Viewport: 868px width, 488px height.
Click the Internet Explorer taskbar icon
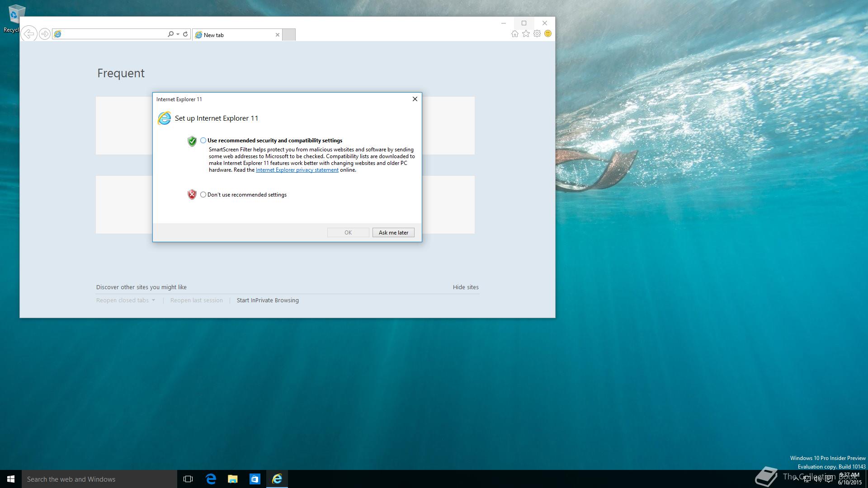277,479
